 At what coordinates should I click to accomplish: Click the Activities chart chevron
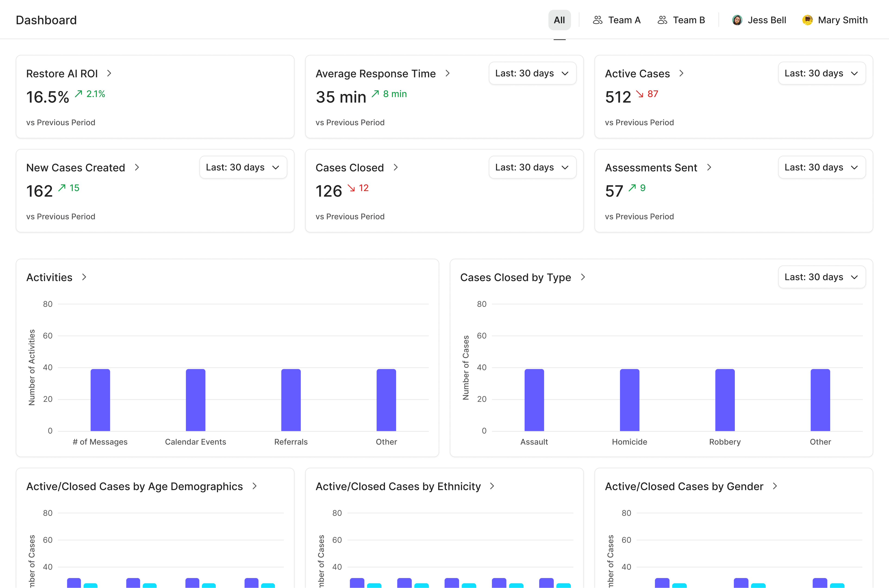point(84,277)
